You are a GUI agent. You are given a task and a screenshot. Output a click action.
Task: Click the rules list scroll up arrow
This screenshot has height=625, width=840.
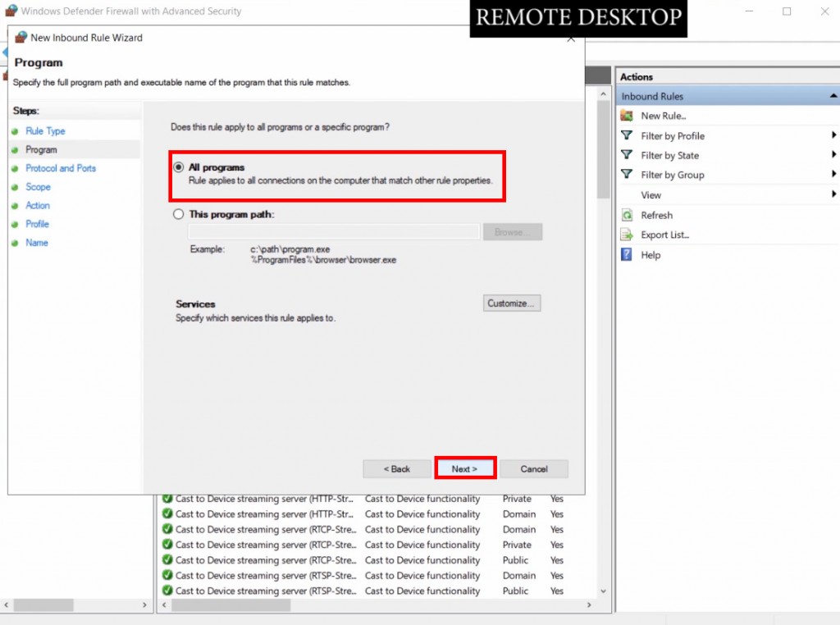[603, 94]
